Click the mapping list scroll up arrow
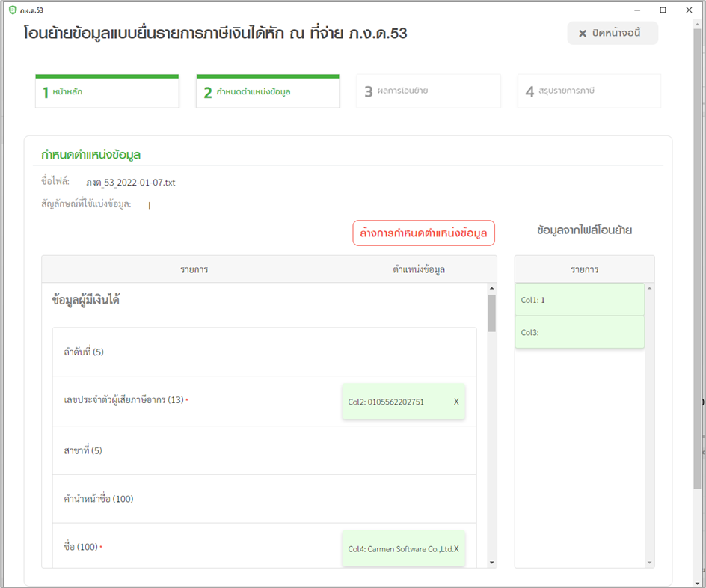706x588 pixels. [x=491, y=289]
